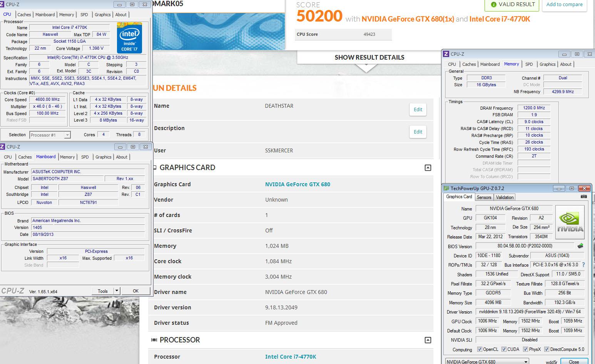Click the Motherboard Model SABERTOOTH Z87 field
Screen dimensions: 595x364
(68, 179)
